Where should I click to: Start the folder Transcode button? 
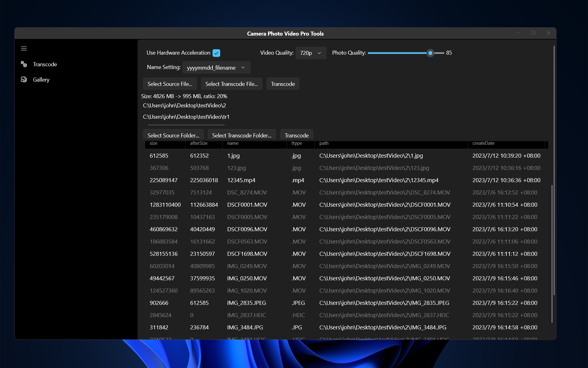296,135
